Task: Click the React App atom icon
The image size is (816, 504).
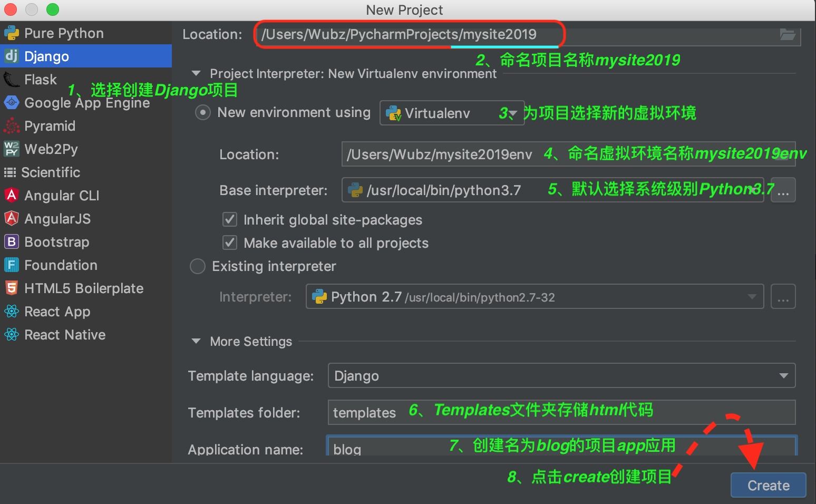Action: [x=12, y=311]
